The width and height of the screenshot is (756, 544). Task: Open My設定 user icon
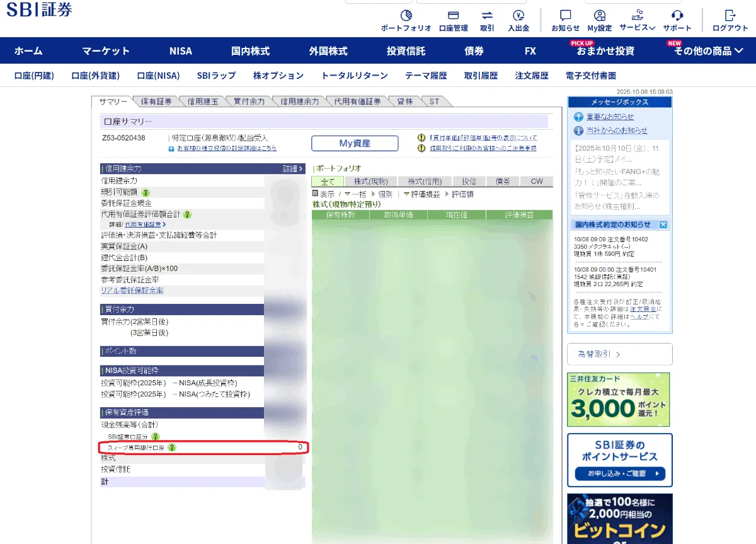599,16
